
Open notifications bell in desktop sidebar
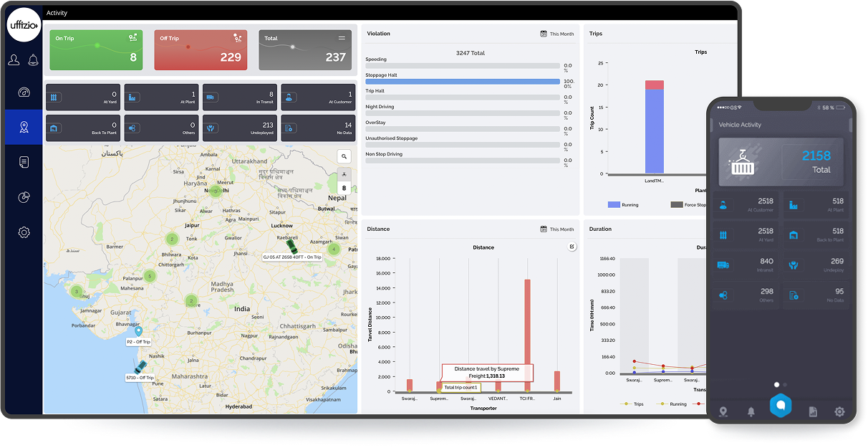point(33,60)
